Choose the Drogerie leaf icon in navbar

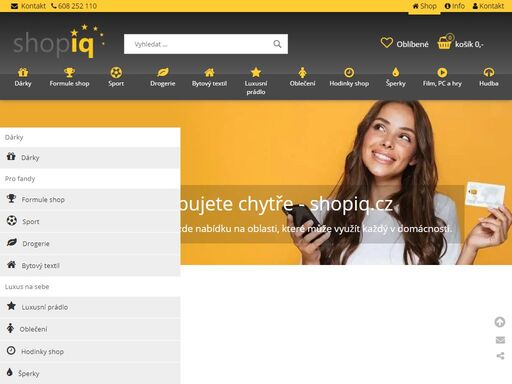coord(163,72)
